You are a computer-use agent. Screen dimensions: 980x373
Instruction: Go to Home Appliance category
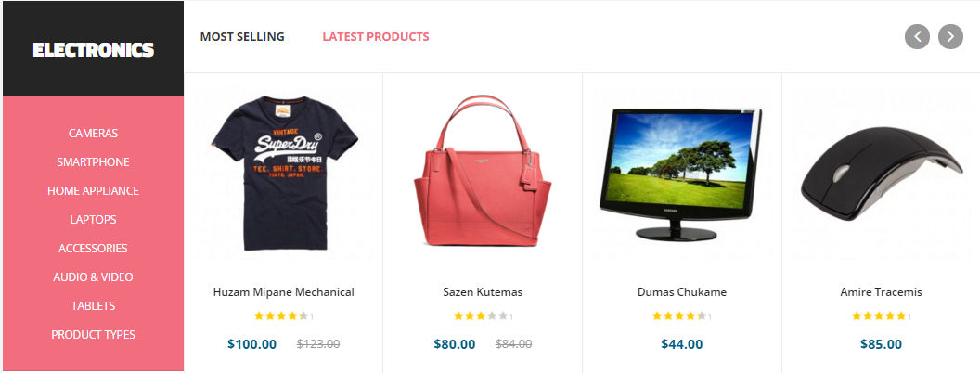[x=93, y=190]
